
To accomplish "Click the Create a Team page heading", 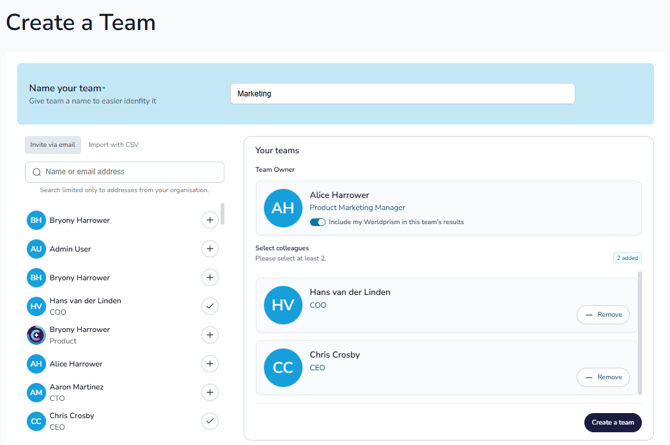I will 81,23.
